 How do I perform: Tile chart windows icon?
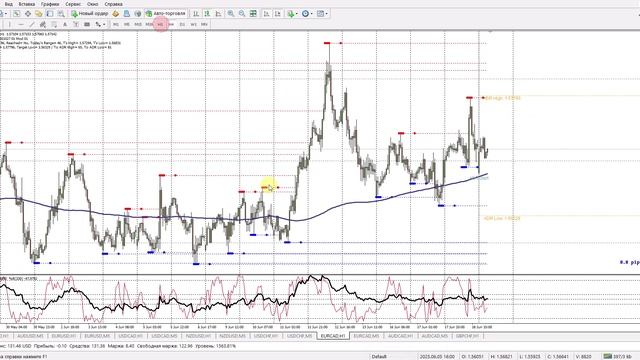click(253, 13)
